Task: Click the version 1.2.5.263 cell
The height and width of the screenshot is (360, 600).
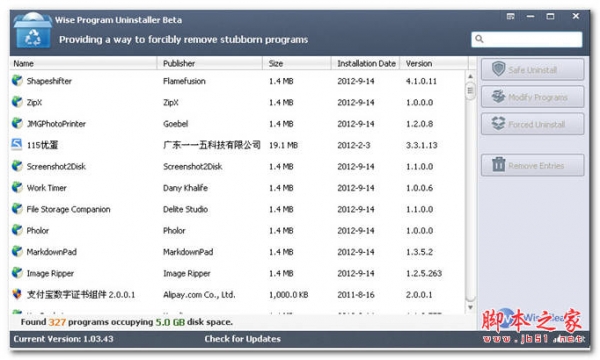Action: 424,274
